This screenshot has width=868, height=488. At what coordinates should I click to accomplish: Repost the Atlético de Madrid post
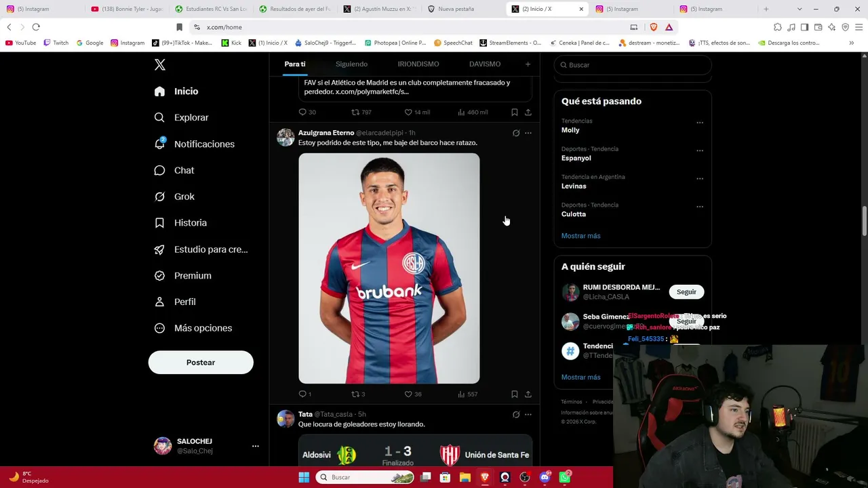[x=361, y=113]
